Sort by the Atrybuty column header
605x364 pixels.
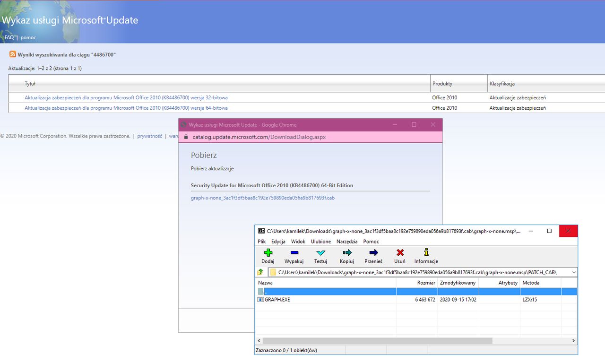pos(499,283)
